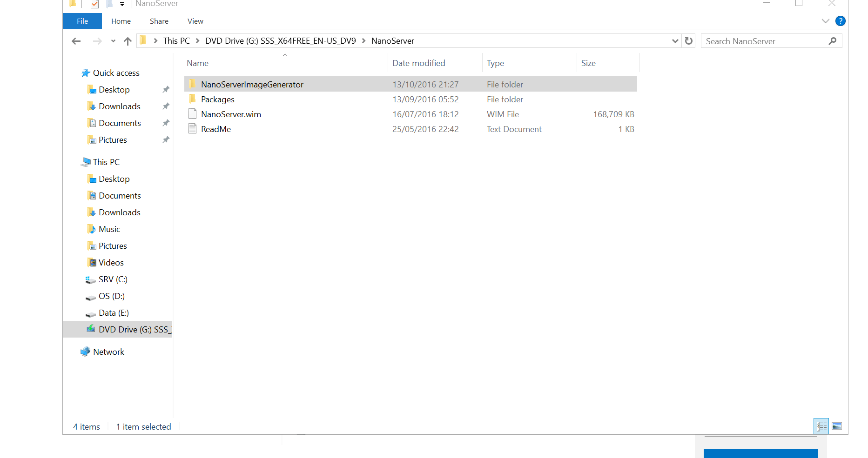Click the Refresh button in the address bar
Image resolution: width=868 pixels, height=458 pixels.
pos(688,41)
